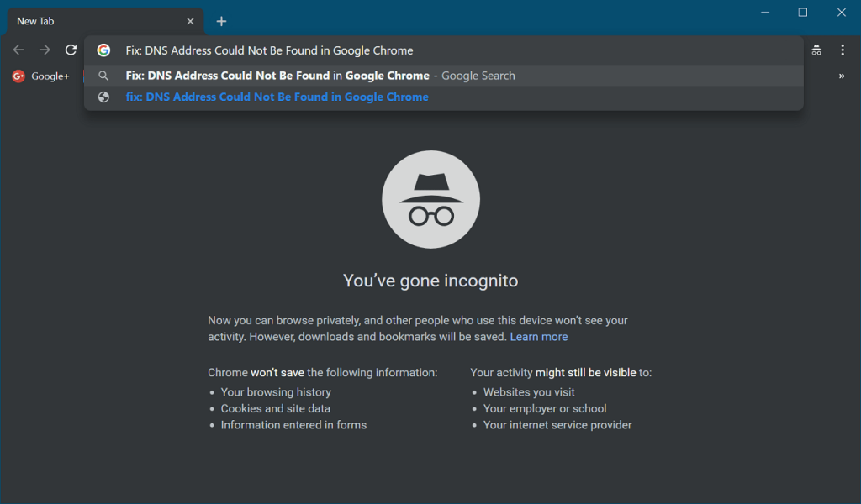Close the New Tab tab
The image size is (861, 504).
(190, 21)
